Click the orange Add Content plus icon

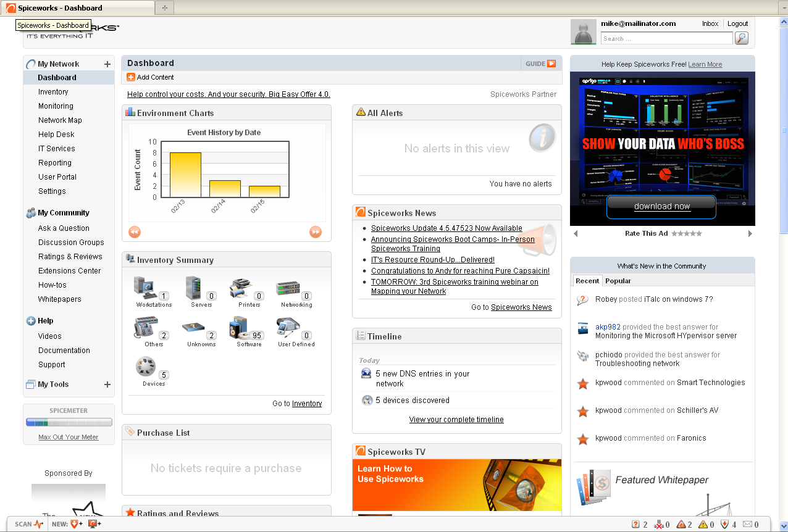coord(131,77)
